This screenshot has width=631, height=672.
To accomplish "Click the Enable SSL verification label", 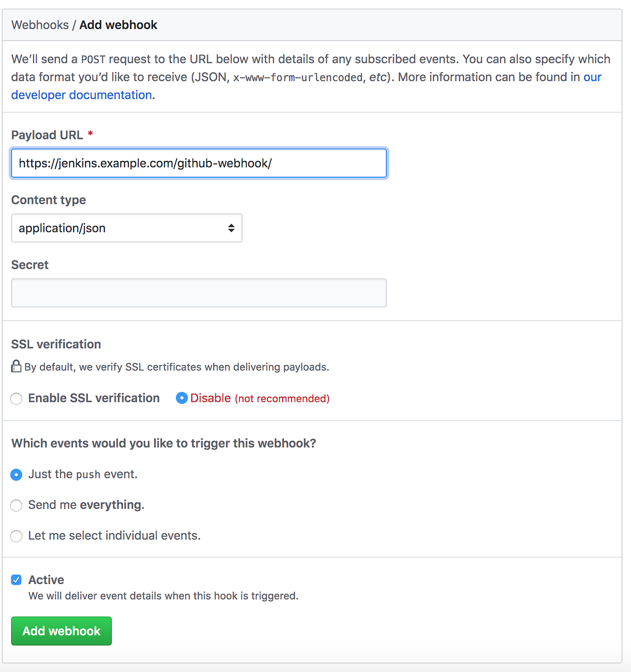I will pos(94,398).
